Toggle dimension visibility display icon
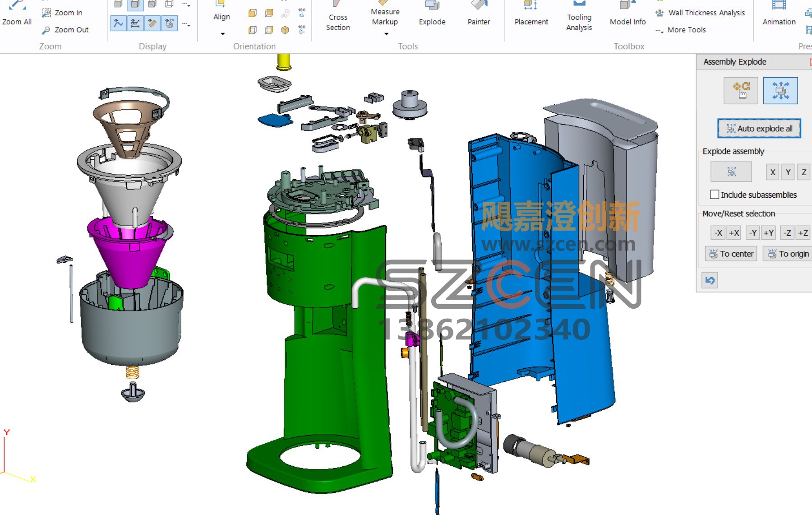The height and width of the screenshot is (515, 812). tap(135, 23)
